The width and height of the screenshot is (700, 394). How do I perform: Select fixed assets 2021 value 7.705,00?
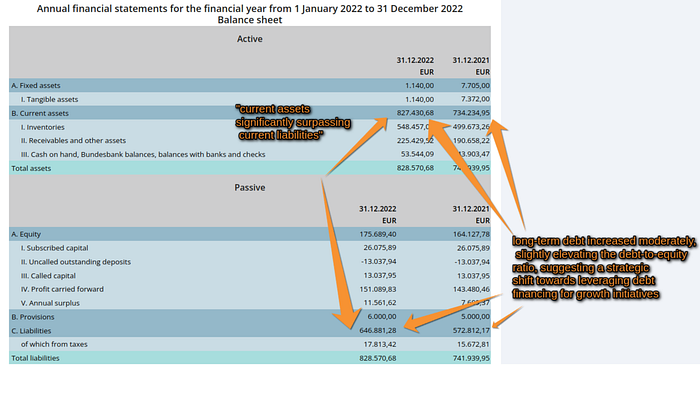click(x=475, y=85)
